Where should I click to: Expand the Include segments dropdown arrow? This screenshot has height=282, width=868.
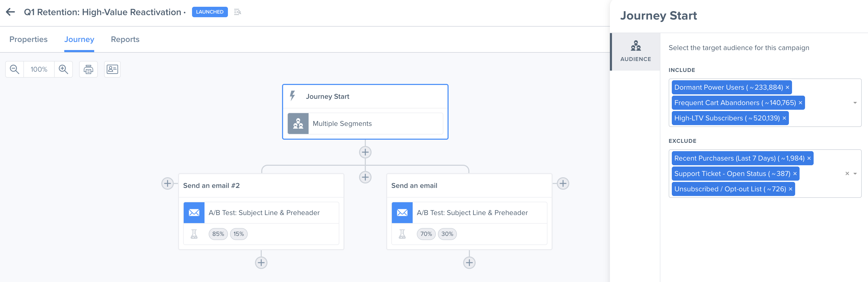coord(855,103)
